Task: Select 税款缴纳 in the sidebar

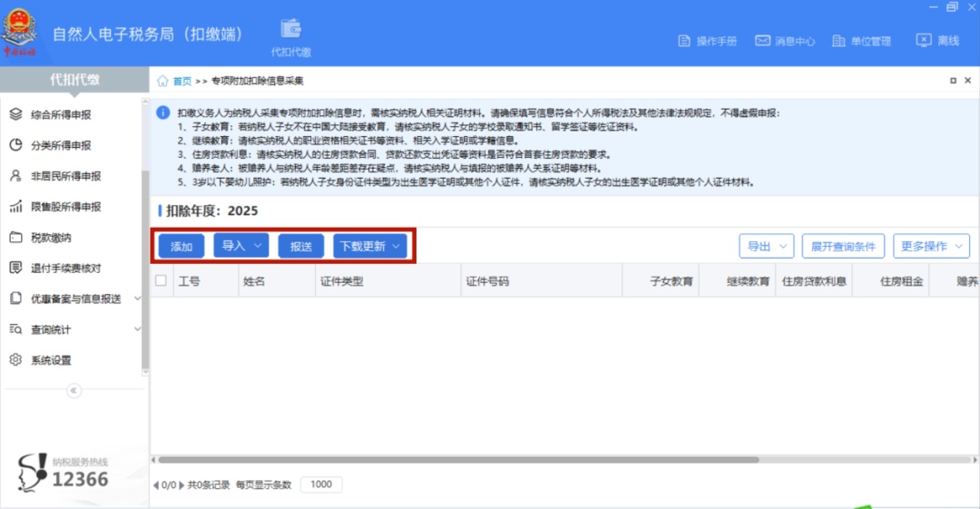Action: pyautogui.click(x=51, y=238)
